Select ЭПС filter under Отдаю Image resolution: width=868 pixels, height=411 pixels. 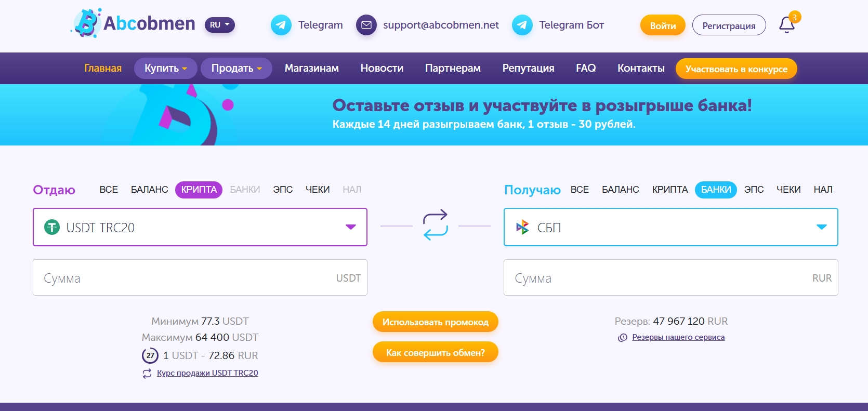[x=283, y=190]
